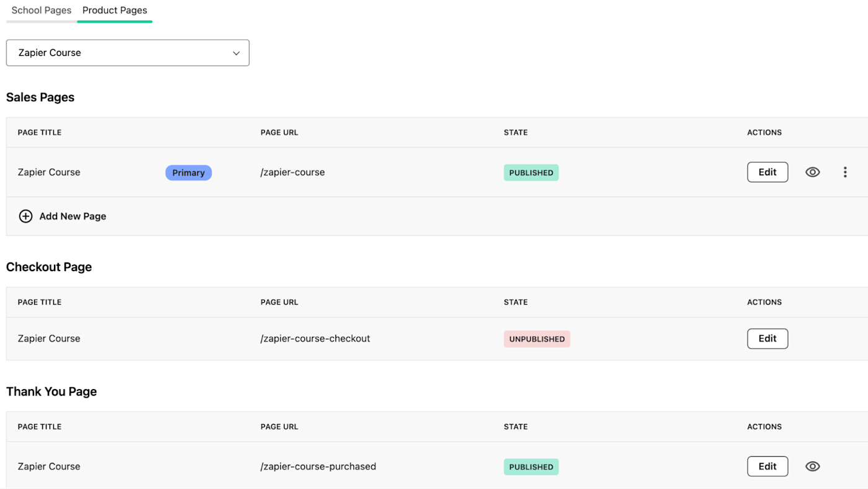
Task: Click the Add New Page link
Action: [x=73, y=216]
